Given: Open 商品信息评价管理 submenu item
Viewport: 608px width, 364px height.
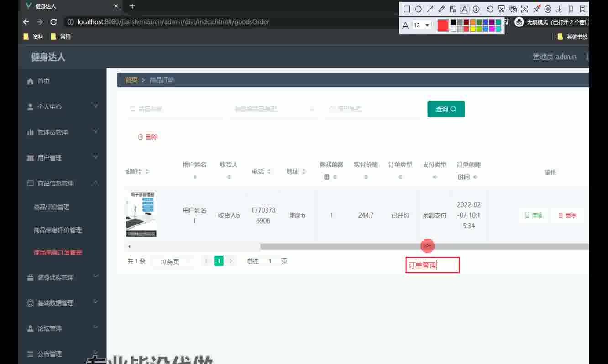Looking at the screenshot, I should 58,230.
